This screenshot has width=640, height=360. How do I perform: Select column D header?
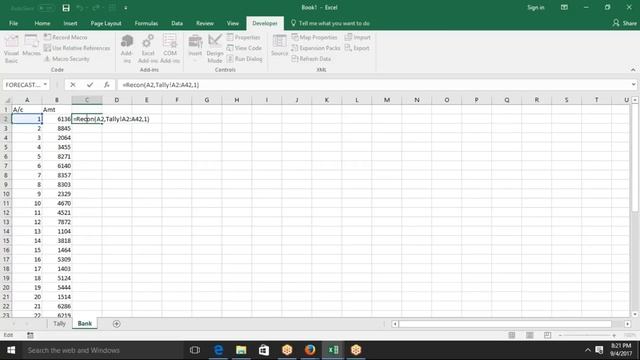point(117,100)
